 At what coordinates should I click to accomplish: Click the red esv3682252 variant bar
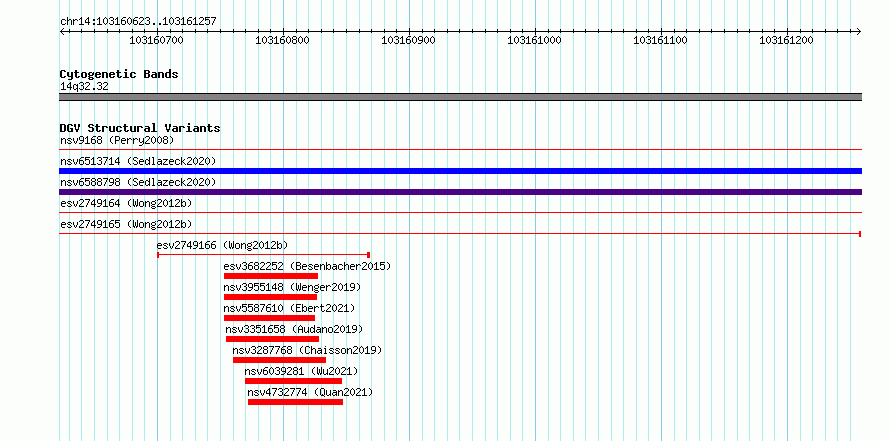[x=271, y=276]
